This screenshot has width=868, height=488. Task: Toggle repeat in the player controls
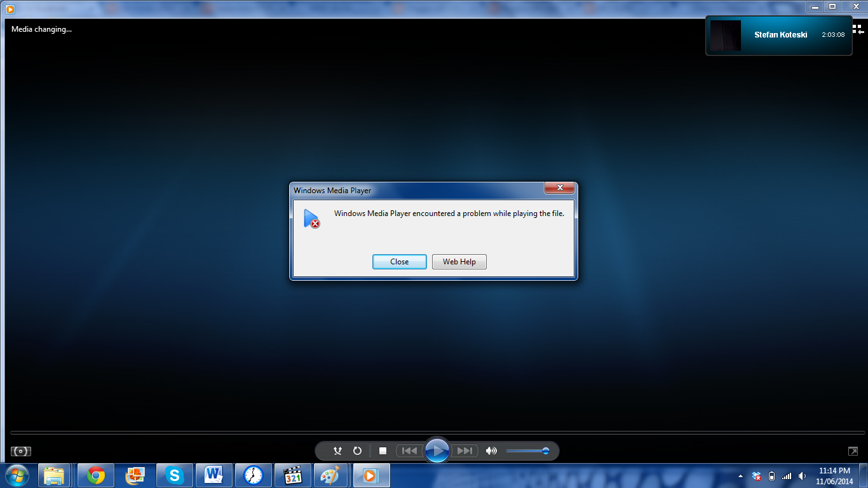(x=357, y=451)
